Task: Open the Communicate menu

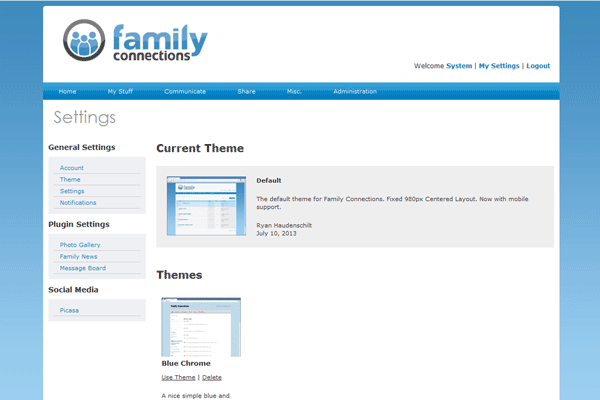Action: point(185,91)
